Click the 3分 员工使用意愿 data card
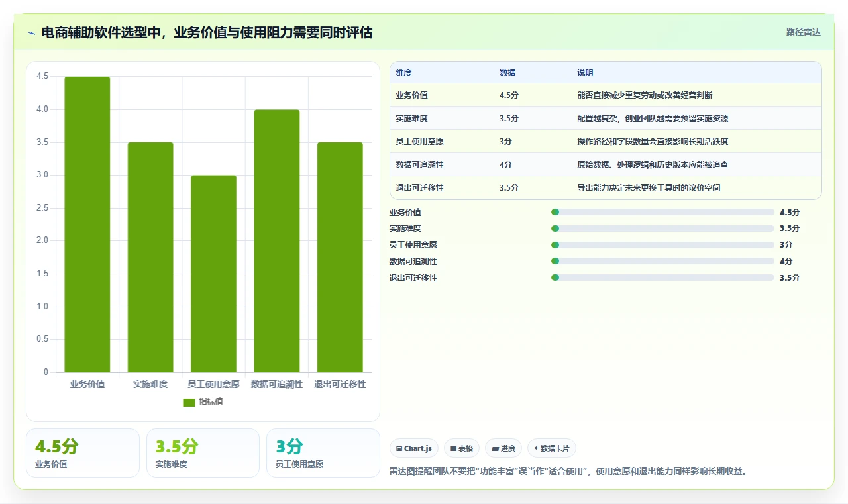Image resolution: width=848 pixels, height=504 pixels. [323, 453]
